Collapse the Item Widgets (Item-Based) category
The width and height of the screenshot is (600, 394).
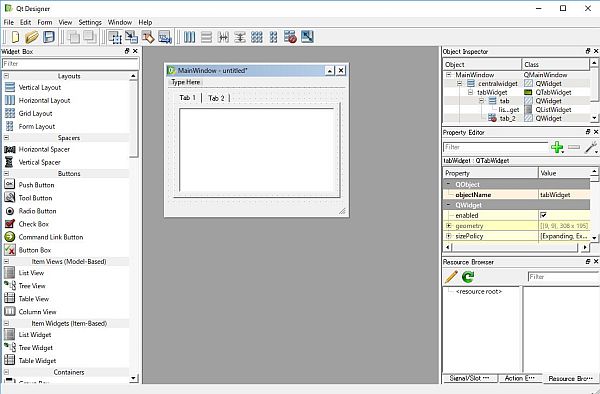tap(7, 323)
